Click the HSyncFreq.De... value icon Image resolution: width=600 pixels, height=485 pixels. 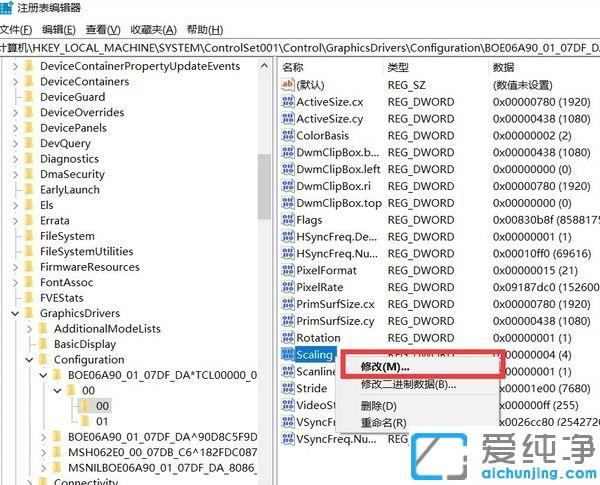click(287, 237)
